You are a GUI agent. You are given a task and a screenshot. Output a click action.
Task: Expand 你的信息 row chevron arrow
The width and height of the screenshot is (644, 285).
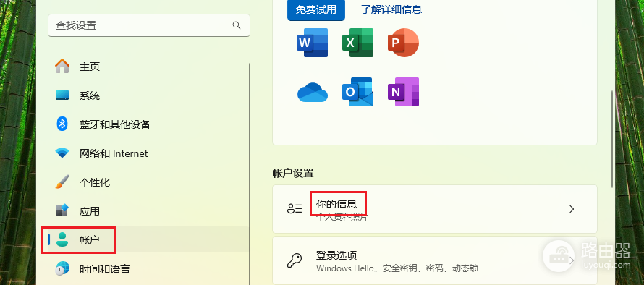(x=572, y=209)
